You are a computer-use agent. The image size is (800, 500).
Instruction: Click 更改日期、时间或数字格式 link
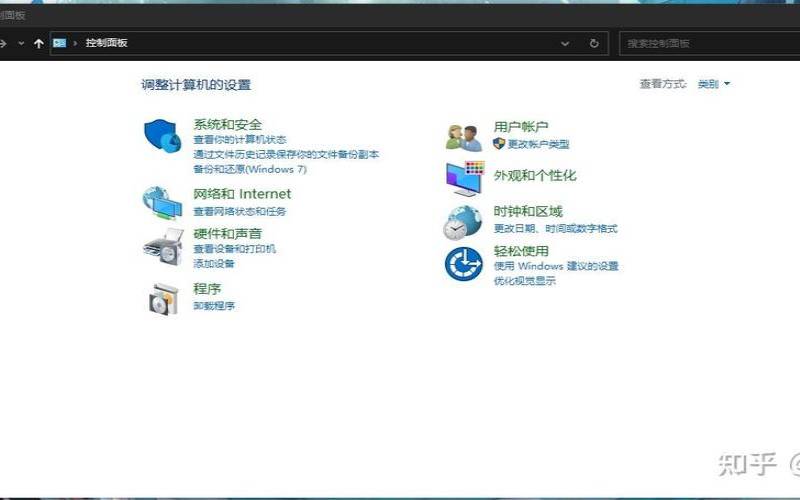point(556,229)
